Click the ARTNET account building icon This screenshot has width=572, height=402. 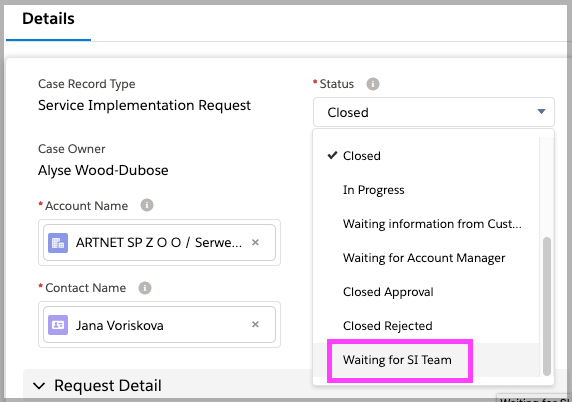point(58,243)
